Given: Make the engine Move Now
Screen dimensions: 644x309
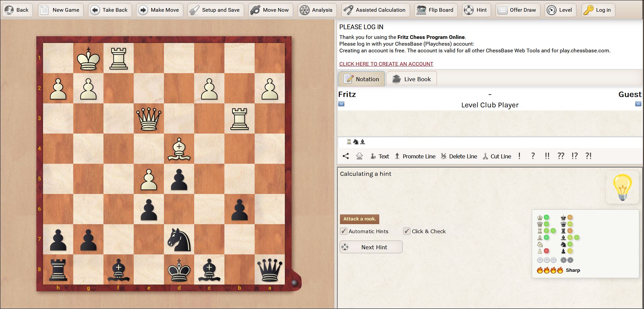Looking at the screenshot, I should 270,10.
